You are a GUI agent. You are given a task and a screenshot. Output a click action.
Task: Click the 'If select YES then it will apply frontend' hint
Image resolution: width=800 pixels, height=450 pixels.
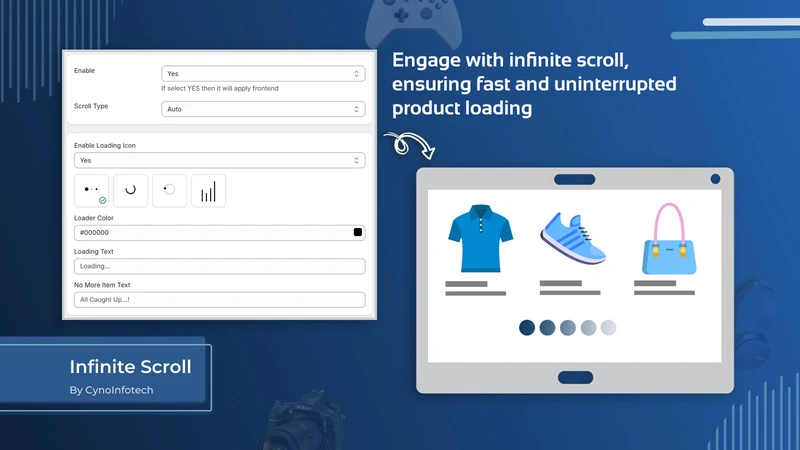220,88
